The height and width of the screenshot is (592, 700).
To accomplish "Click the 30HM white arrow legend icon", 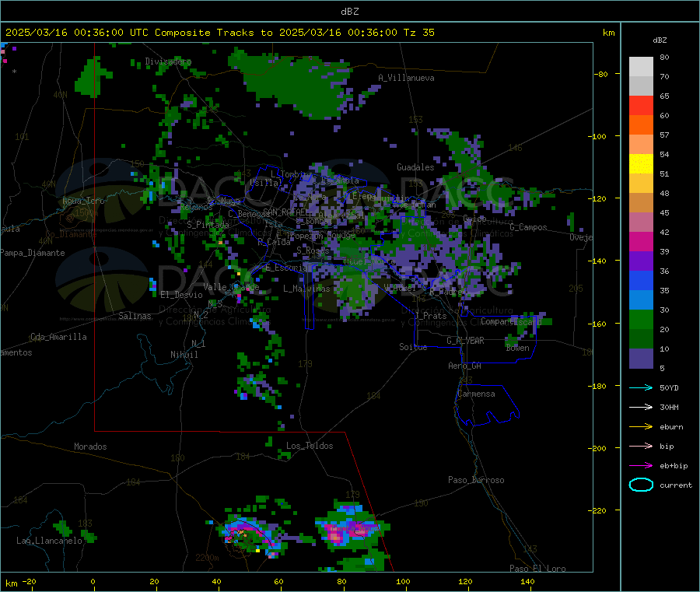I will [x=641, y=407].
